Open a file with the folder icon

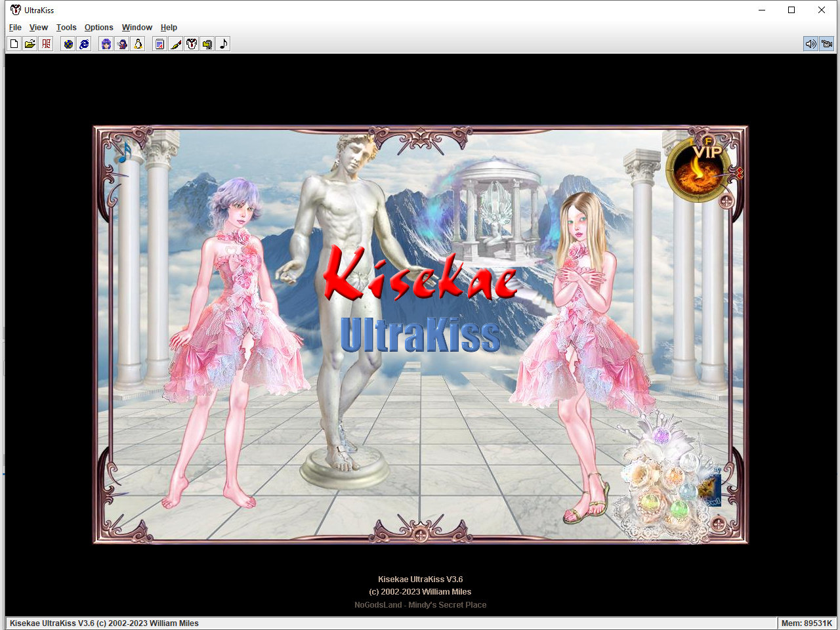click(x=30, y=44)
